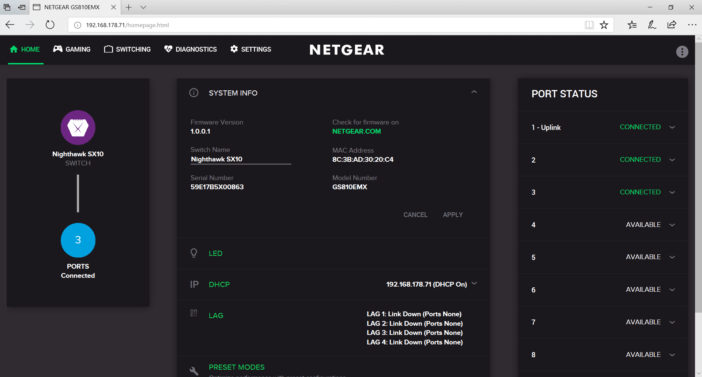Screen dimensions: 702x377
Task: Click the blue 3 ports connected circle
Action: tap(78, 240)
